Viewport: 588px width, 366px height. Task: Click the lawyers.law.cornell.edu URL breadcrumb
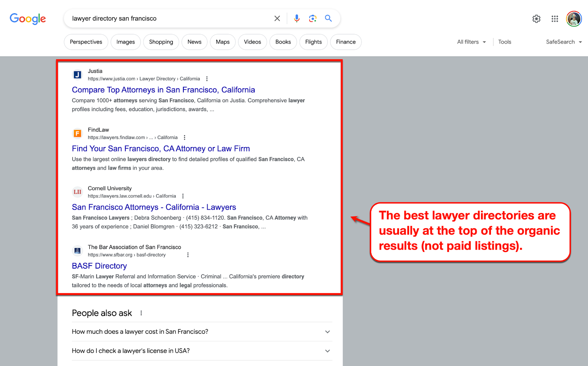click(x=132, y=196)
